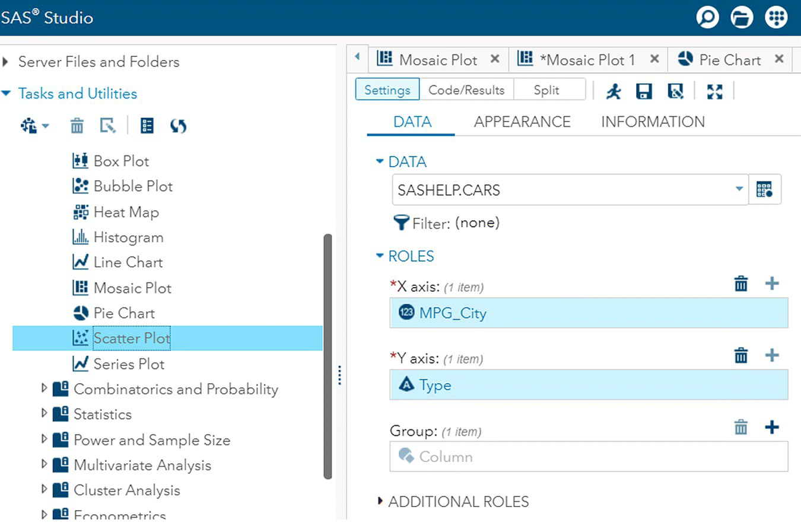801x532 pixels.
Task: Expand Cluster Analysis folder
Action: pyautogui.click(x=44, y=490)
